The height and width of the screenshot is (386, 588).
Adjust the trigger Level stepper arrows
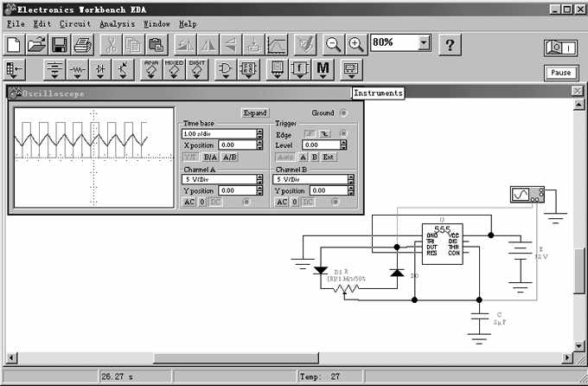pos(343,145)
